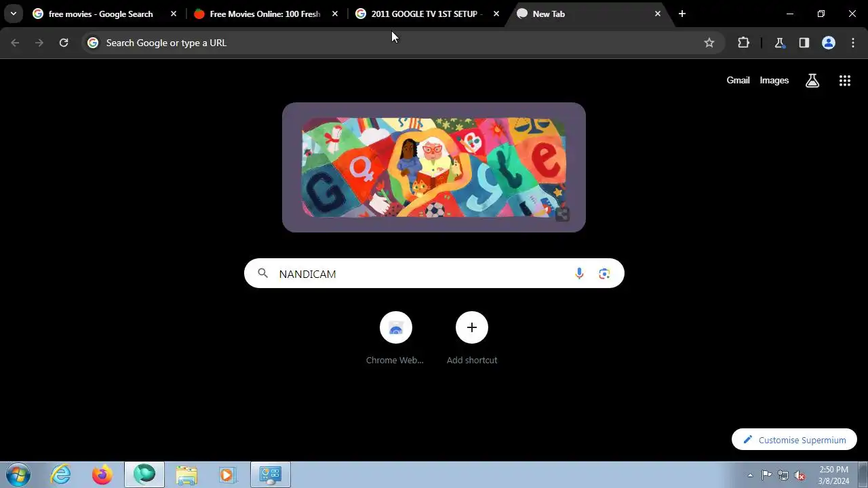Toggle the side panel icon
This screenshot has width=868, height=488.
point(804,43)
